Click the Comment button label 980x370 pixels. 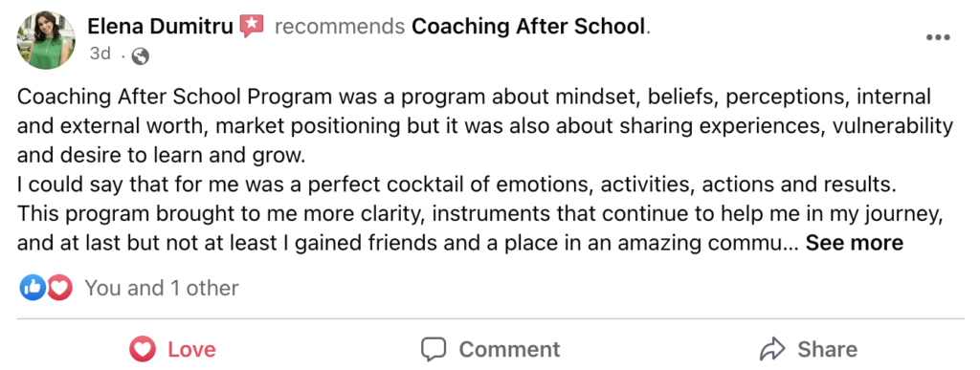509,349
